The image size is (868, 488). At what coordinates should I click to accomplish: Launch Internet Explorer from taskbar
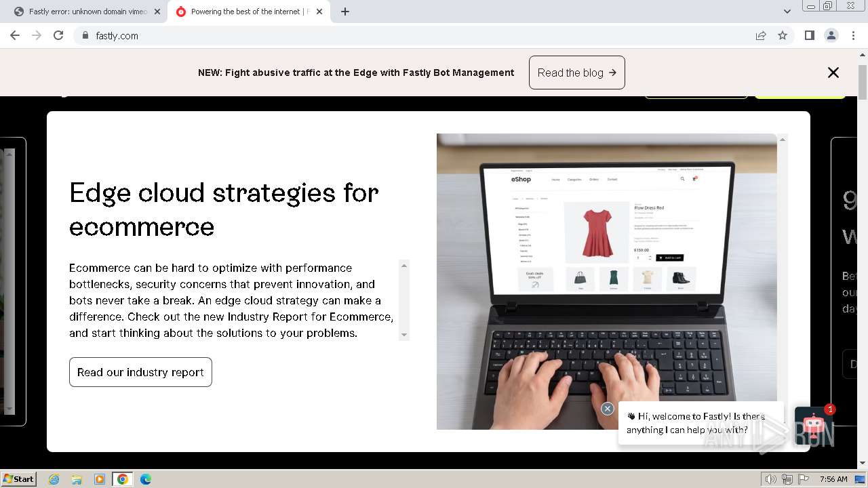pos(54,479)
